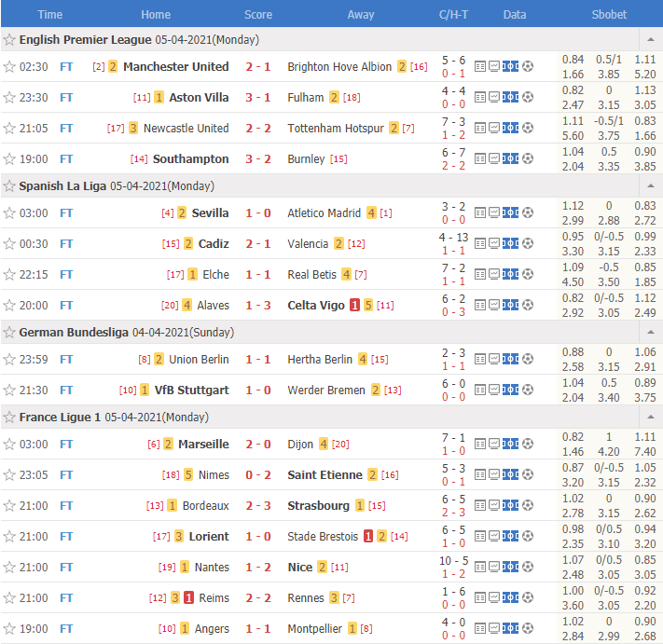
Task: Open Saint Etienne team link
Action: coord(325,475)
